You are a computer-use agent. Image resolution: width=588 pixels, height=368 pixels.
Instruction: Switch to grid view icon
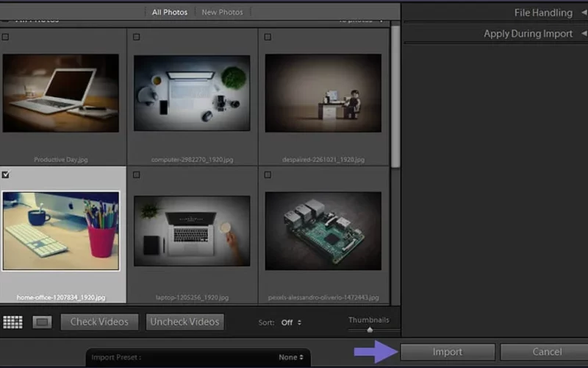coord(12,322)
